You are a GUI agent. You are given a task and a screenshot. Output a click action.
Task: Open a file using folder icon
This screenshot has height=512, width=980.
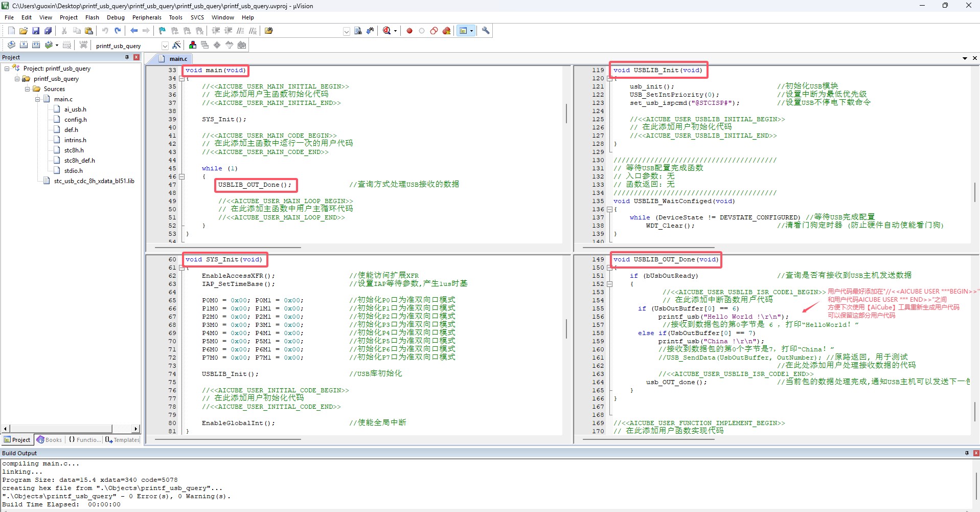[x=24, y=31]
